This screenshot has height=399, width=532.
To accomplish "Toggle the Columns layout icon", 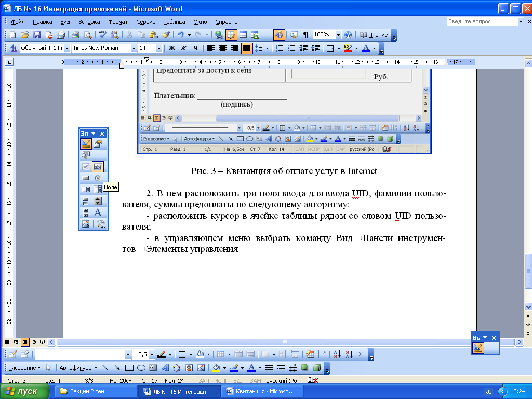I will click(x=267, y=35).
